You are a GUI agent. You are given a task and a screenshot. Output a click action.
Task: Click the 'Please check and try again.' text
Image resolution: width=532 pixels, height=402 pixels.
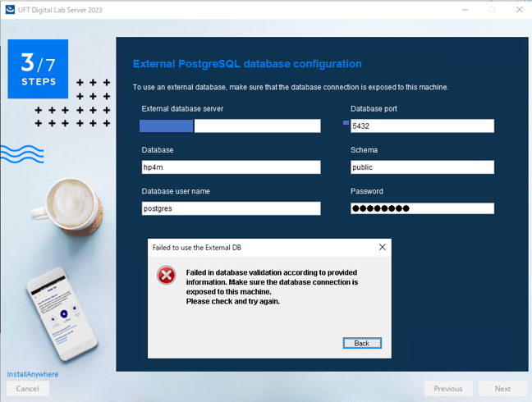point(233,301)
